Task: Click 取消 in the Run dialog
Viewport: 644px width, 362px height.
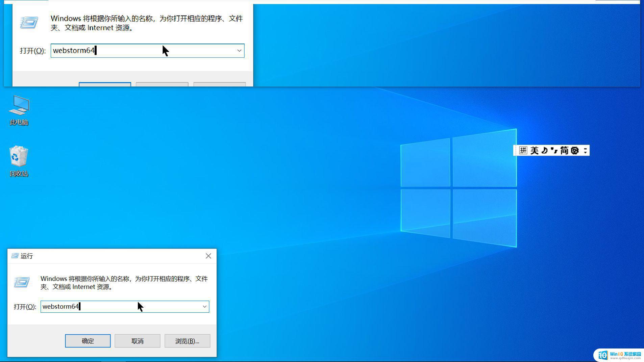Action: (138, 341)
